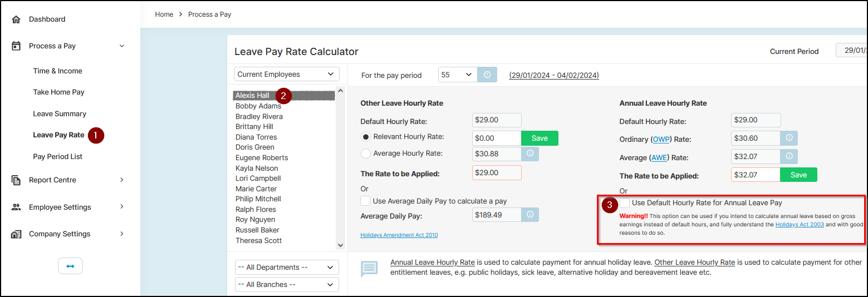Image resolution: width=868 pixels, height=297 pixels.
Task: Tick Use Default Hourly Rate for Annual Leave
Action: [625, 203]
